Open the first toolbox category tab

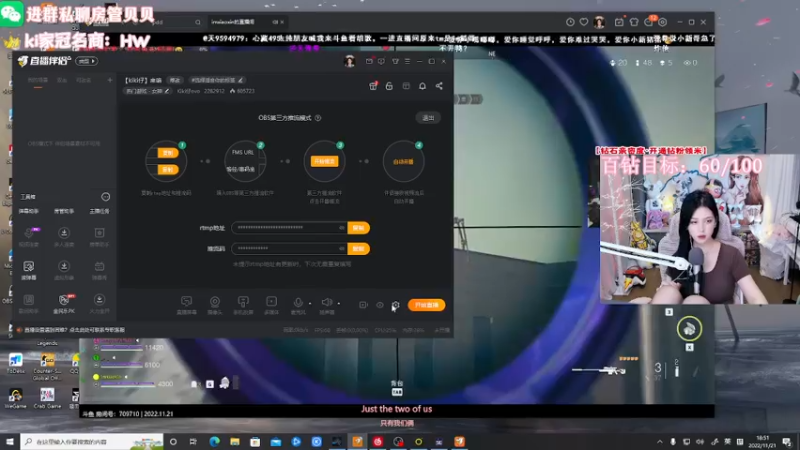pos(29,211)
